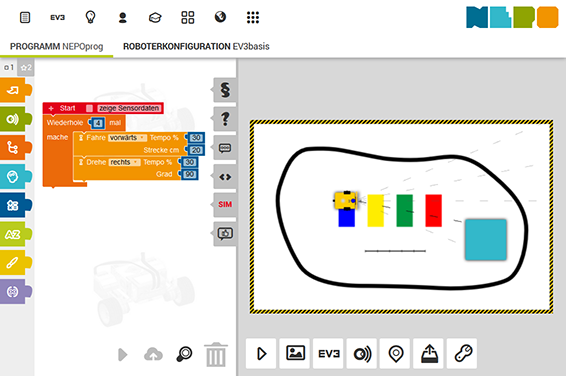Screen dimensions: 566x376
Task: Open the Action (Aktion) block category
Action: pyautogui.click(x=14, y=90)
